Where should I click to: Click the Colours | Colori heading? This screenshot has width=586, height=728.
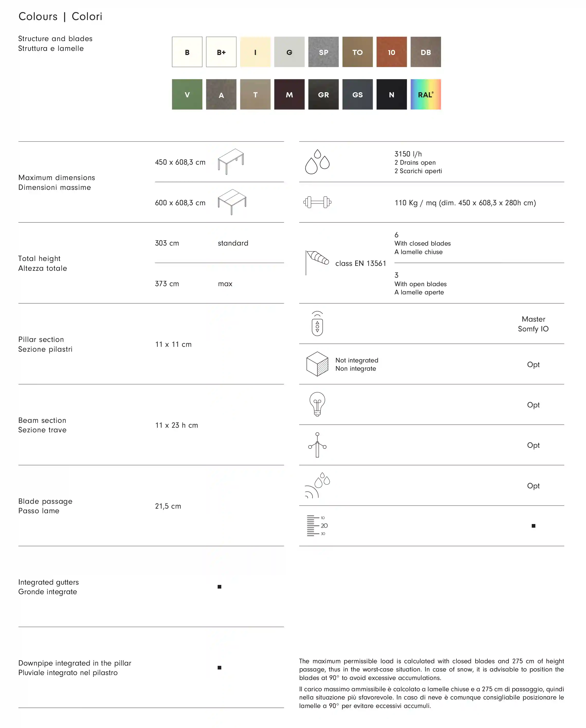60,16
